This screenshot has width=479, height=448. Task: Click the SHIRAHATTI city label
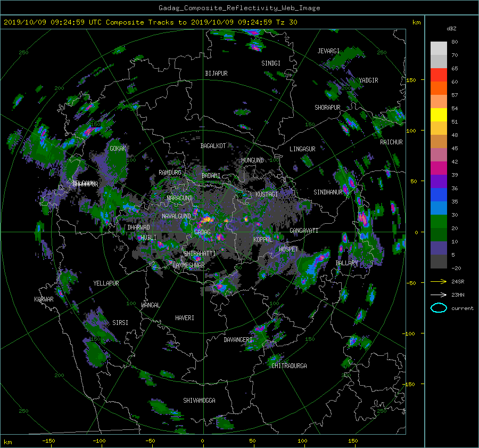tap(200, 254)
